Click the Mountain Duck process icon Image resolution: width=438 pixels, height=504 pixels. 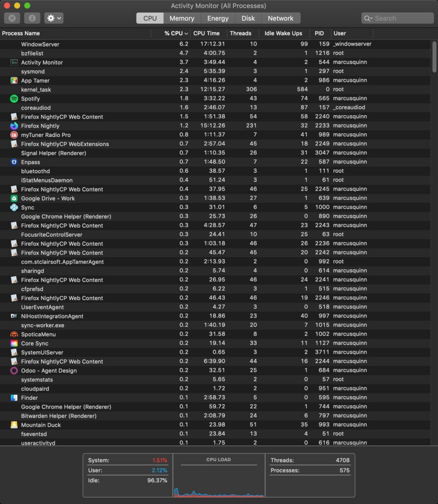[14, 425]
